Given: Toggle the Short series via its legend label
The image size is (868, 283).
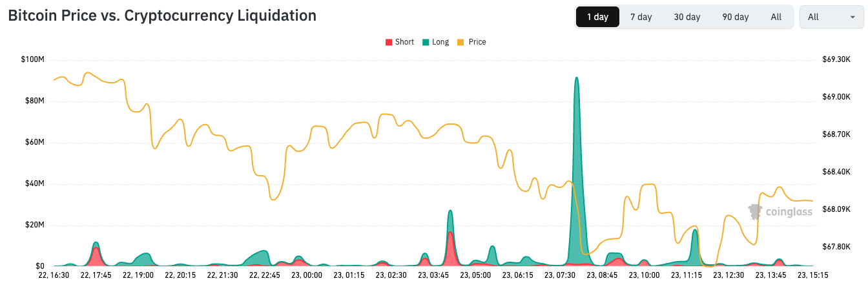Looking at the screenshot, I should [x=404, y=42].
